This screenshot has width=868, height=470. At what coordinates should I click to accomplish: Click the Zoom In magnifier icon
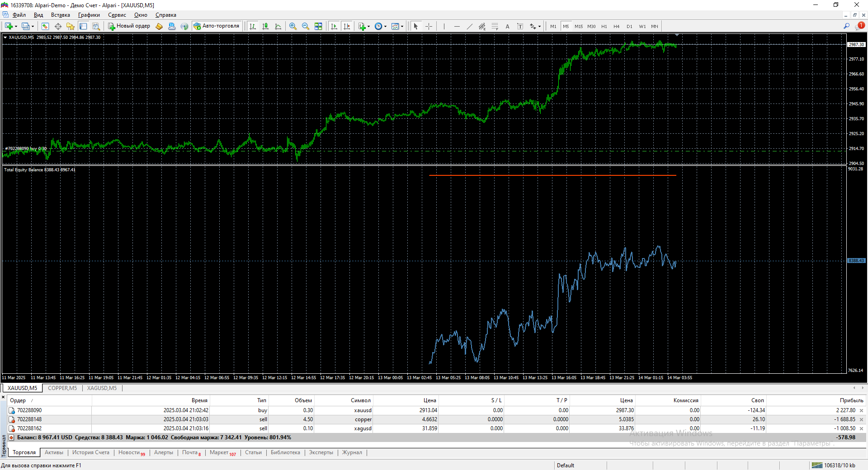293,26
